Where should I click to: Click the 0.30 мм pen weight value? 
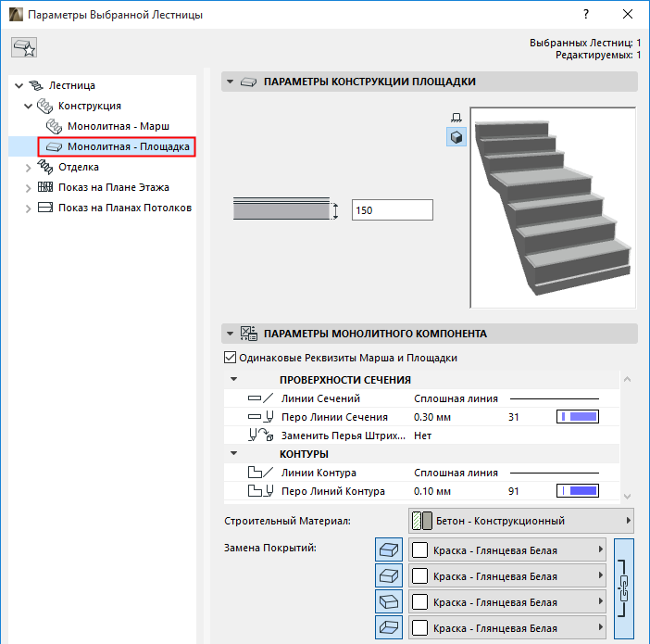(432, 417)
